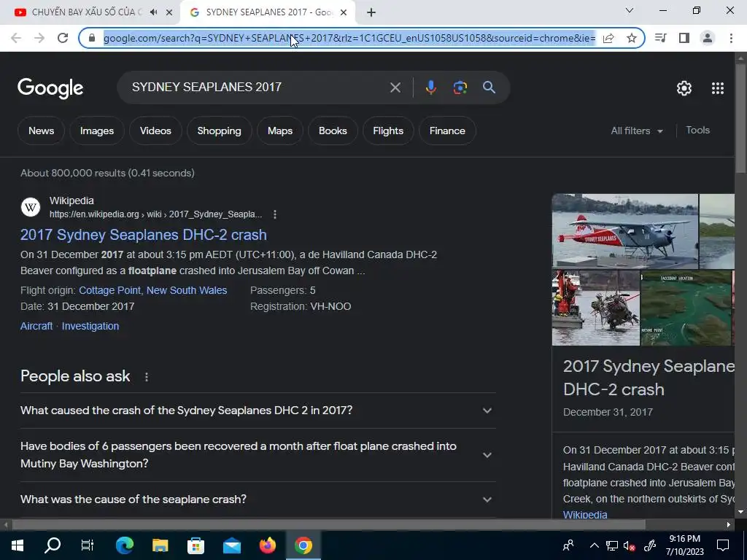The image size is (747, 560).
Task: Mute the YouTube tab audio icon
Action: point(153,12)
